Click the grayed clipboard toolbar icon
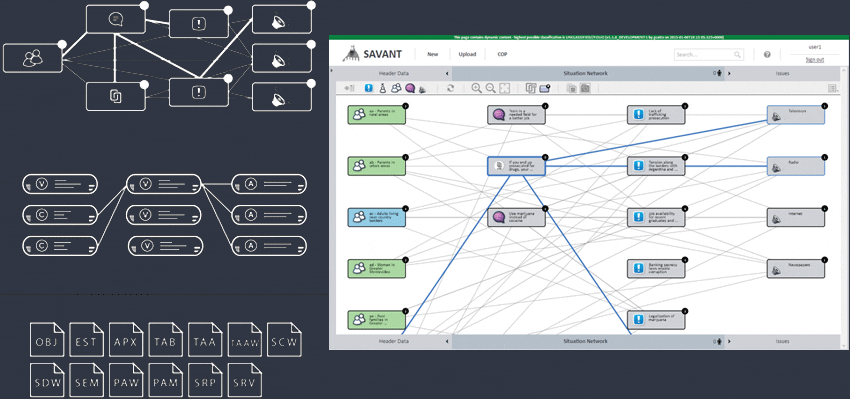Screen dimensions: 850x399 tap(585, 88)
